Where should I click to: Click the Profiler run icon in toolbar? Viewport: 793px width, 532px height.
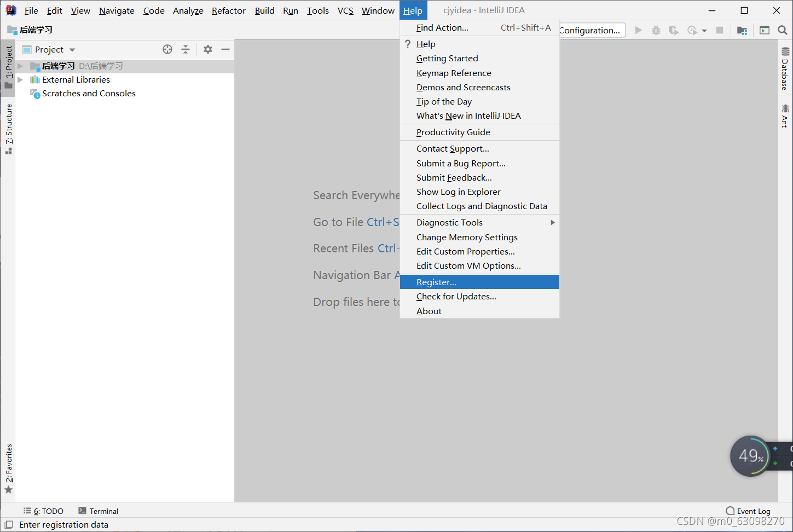(692, 30)
